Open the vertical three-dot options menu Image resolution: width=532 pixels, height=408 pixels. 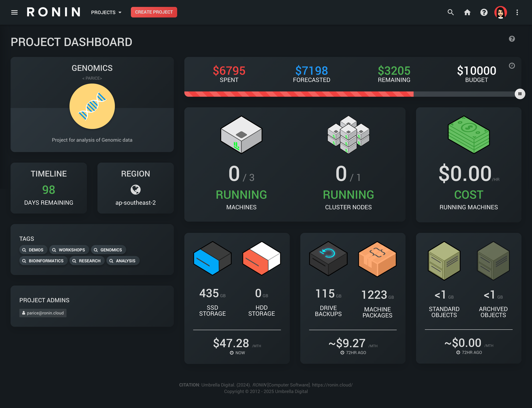[517, 12]
